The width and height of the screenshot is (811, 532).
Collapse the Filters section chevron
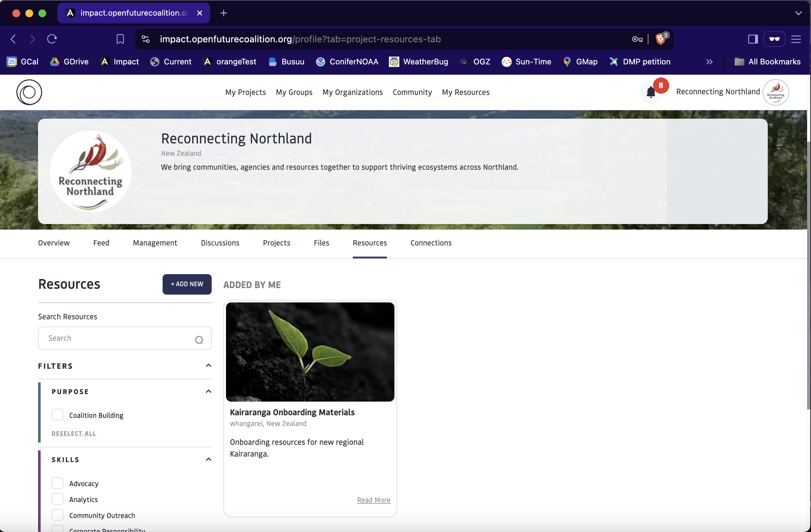[208, 366]
